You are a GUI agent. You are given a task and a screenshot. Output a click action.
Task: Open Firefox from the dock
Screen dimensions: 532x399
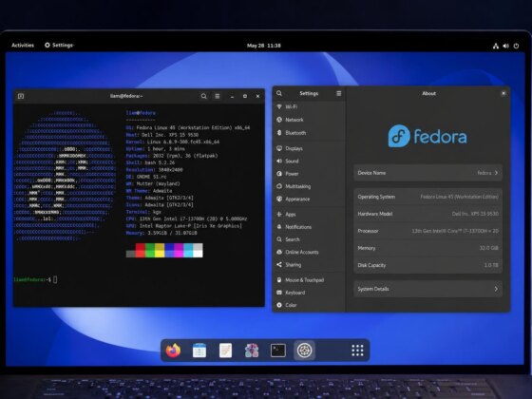click(x=173, y=351)
